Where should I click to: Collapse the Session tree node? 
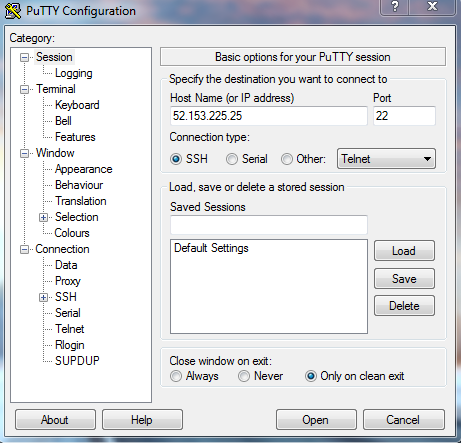click(x=24, y=57)
